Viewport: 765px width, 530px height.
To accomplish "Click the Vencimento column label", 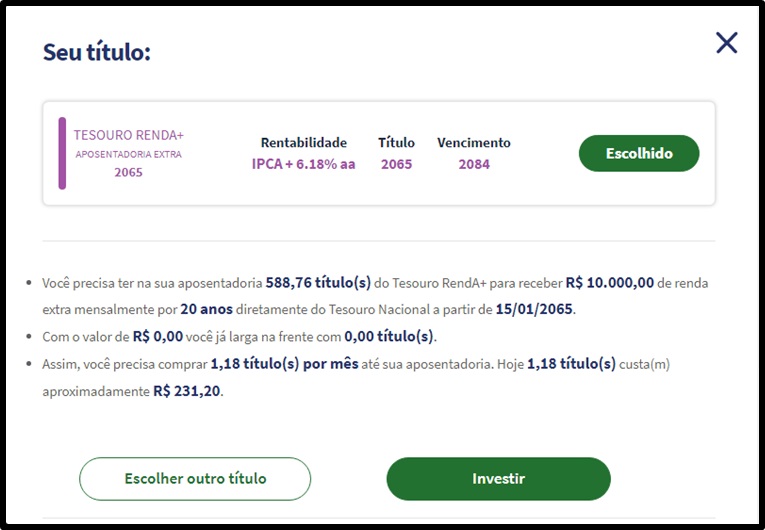I will click(474, 143).
